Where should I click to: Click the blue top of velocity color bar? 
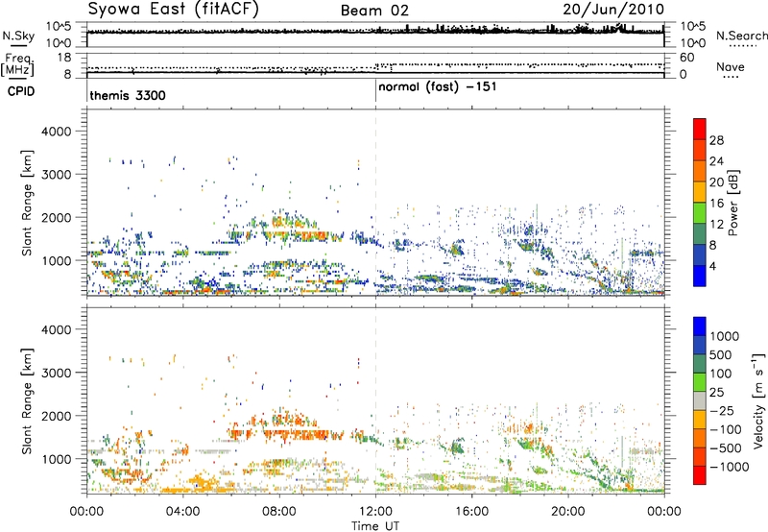(x=700, y=326)
